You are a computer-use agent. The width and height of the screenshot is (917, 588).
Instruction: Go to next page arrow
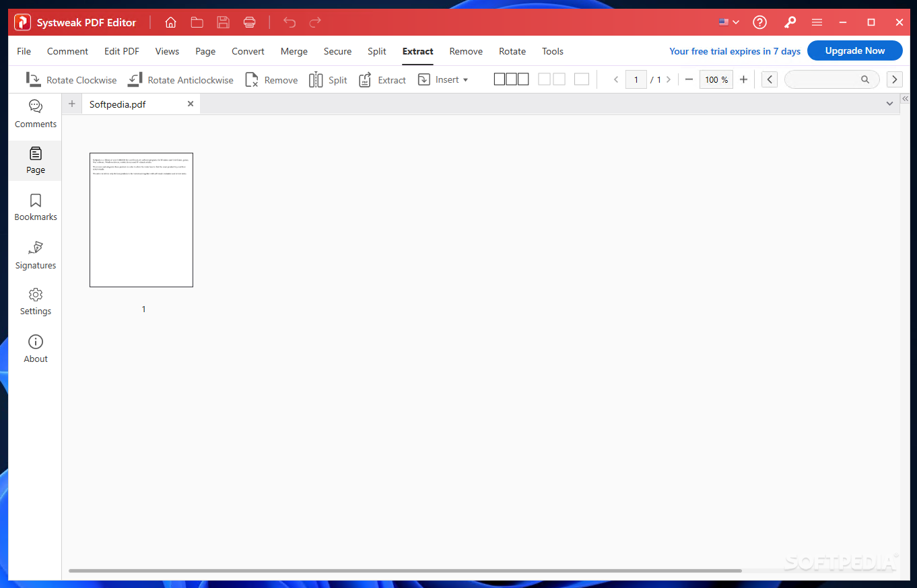pyautogui.click(x=668, y=79)
